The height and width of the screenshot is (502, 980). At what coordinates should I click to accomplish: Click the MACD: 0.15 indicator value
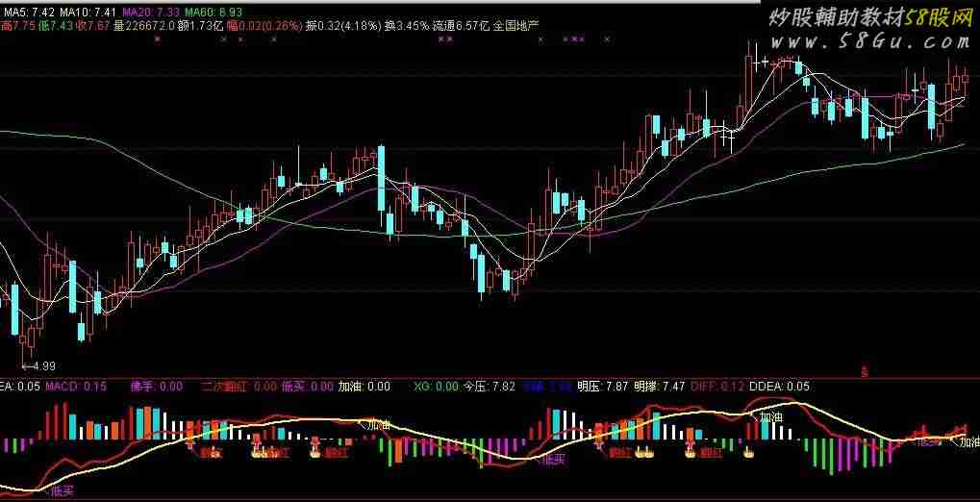76,387
